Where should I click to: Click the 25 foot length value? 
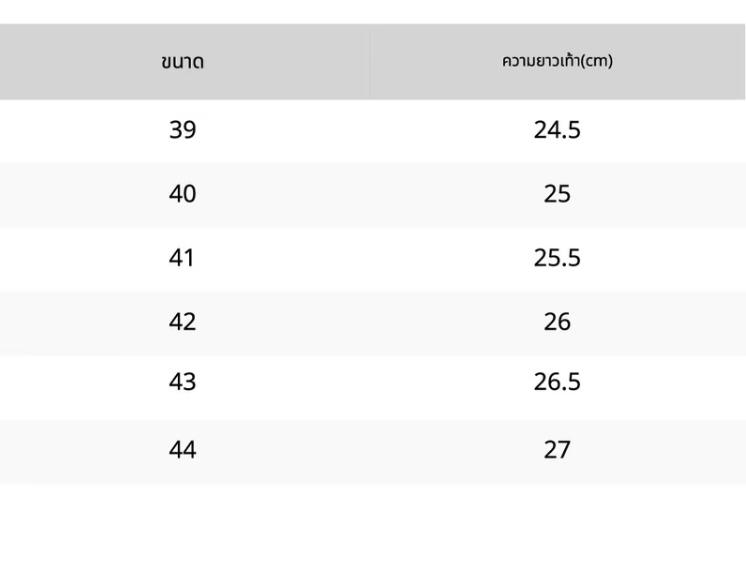click(557, 194)
